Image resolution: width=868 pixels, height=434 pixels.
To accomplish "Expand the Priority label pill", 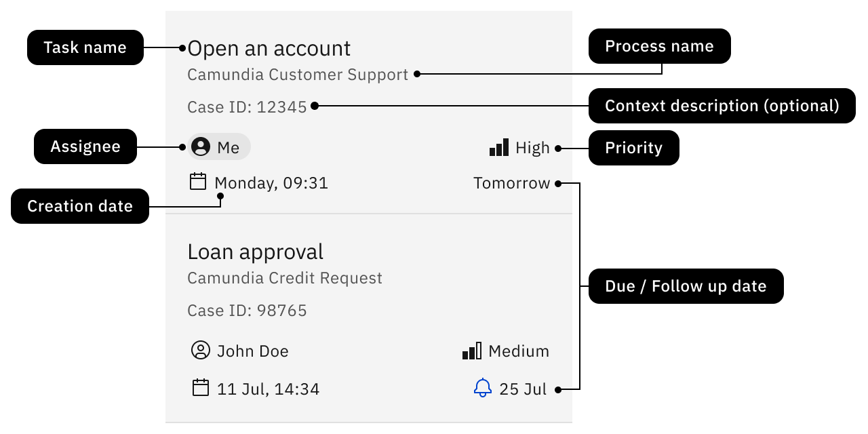I will pos(633,148).
